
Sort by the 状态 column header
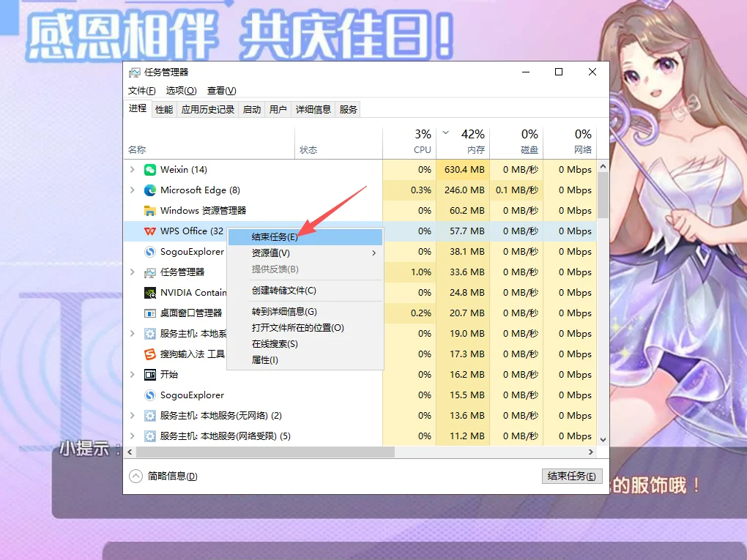click(x=339, y=142)
